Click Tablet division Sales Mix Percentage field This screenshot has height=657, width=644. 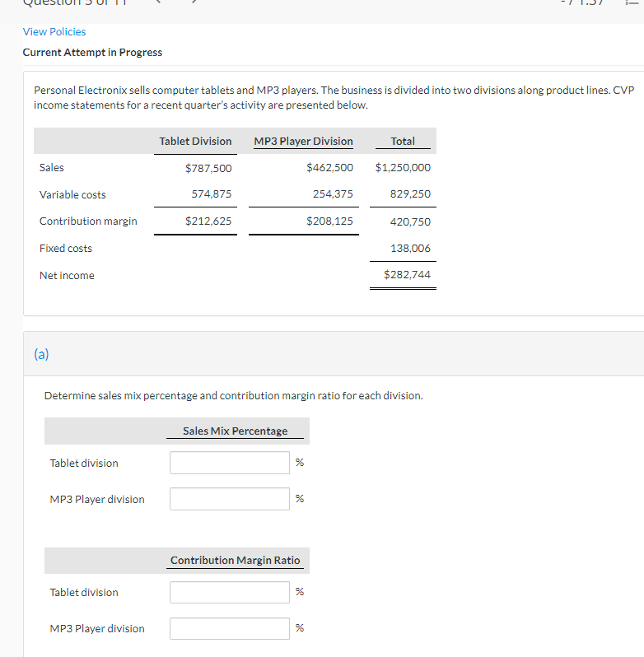point(230,463)
